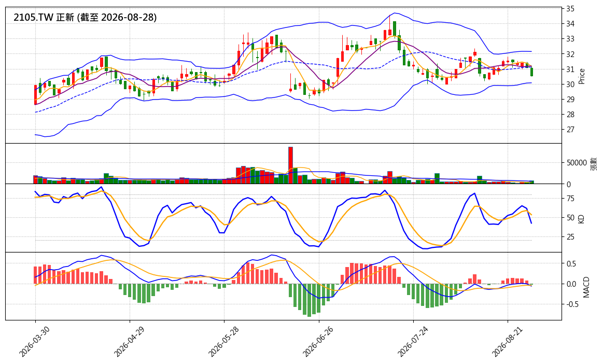Click the MACD tick 0.0

571,284
